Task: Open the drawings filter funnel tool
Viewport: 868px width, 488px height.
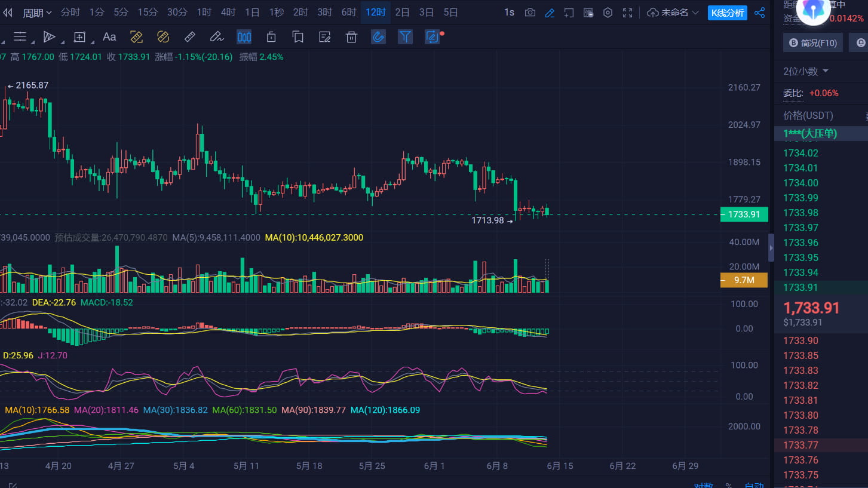Action: coord(405,36)
